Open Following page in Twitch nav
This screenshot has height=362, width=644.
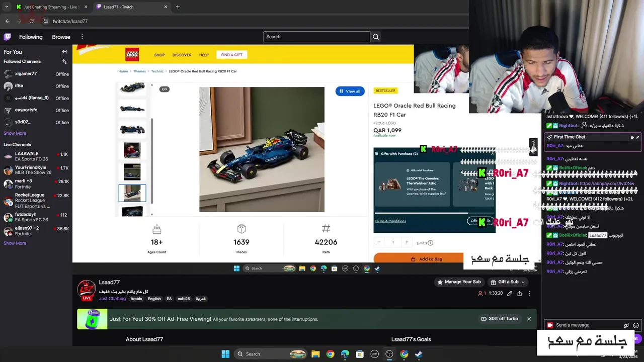click(31, 37)
